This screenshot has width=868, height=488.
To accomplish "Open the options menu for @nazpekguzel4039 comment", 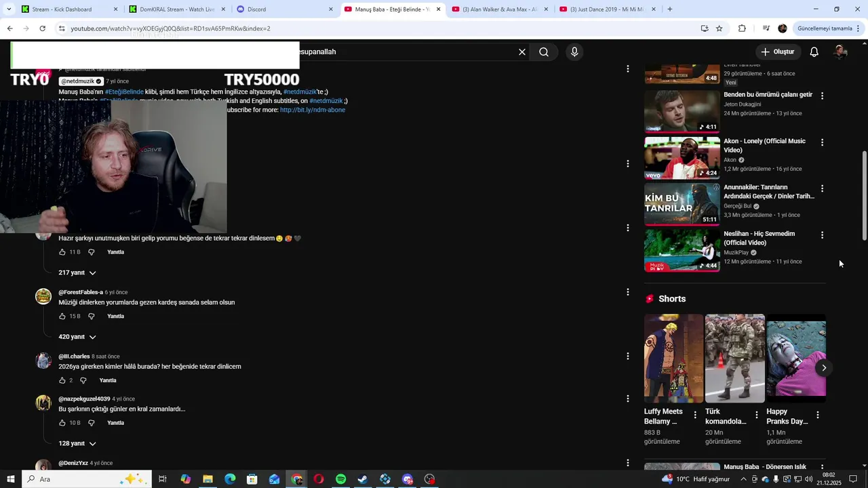I will click(x=627, y=399).
